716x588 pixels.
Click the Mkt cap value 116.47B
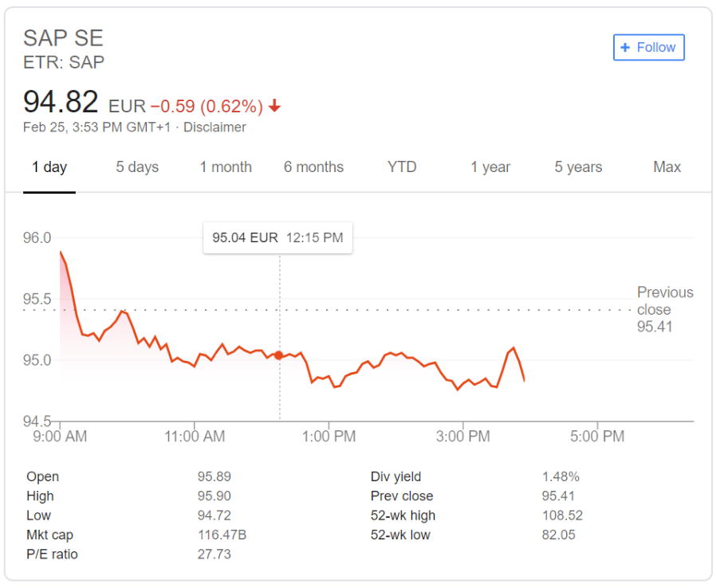click(222, 535)
